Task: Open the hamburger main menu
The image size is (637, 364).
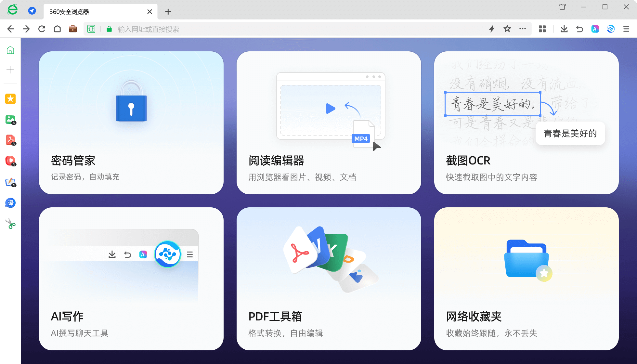Action: pyautogui.click(x=626, y=29)
